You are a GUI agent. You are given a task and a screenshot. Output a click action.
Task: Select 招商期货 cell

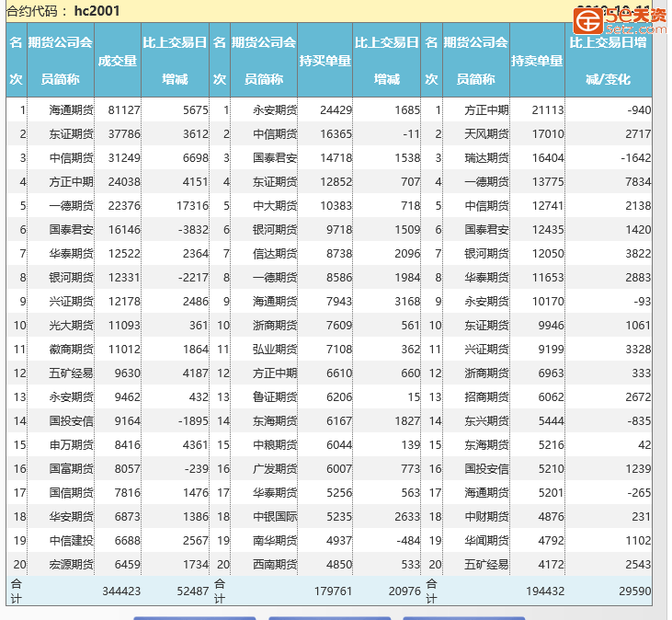[x=486, y=397]
